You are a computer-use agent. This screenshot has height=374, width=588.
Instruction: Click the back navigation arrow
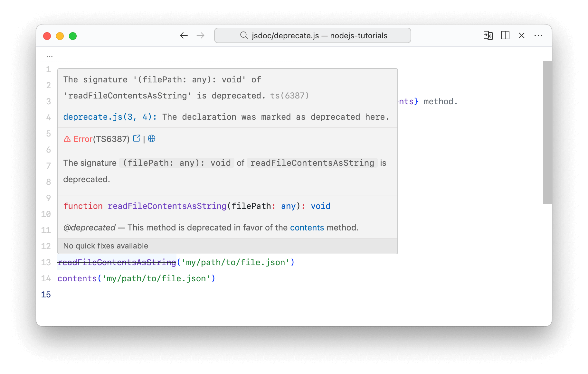tap(184, 36)
